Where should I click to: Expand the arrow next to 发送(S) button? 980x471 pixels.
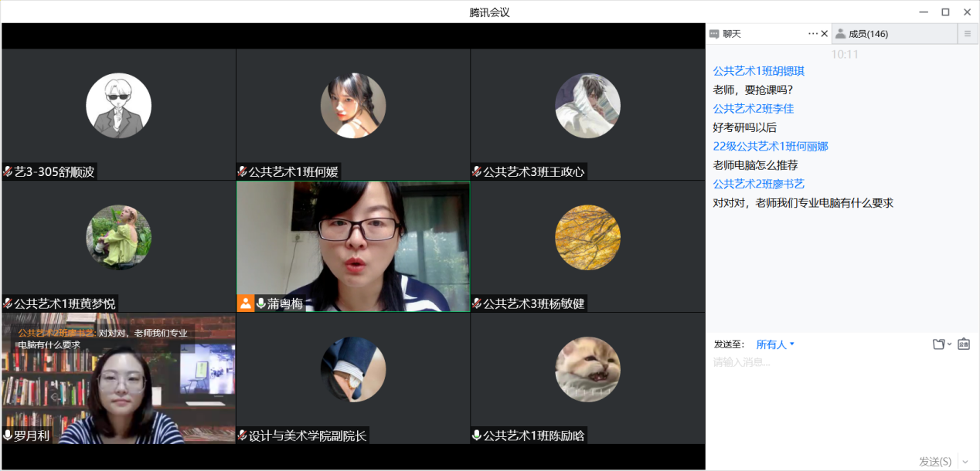point(964,461)
